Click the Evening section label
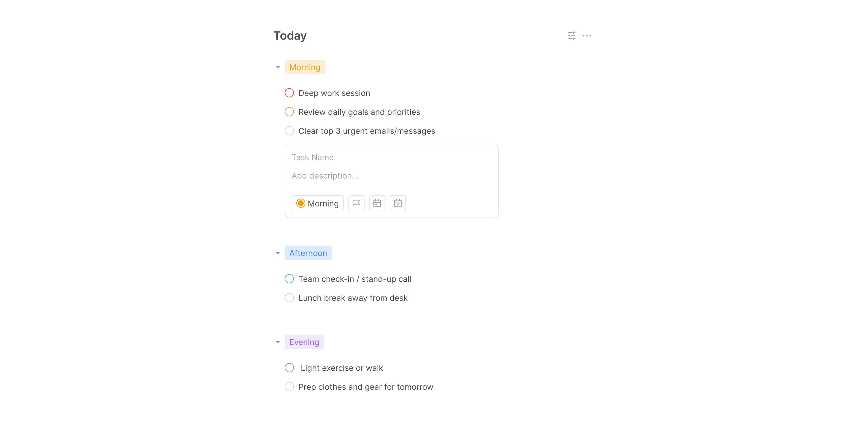 click(x=304, y=342)
